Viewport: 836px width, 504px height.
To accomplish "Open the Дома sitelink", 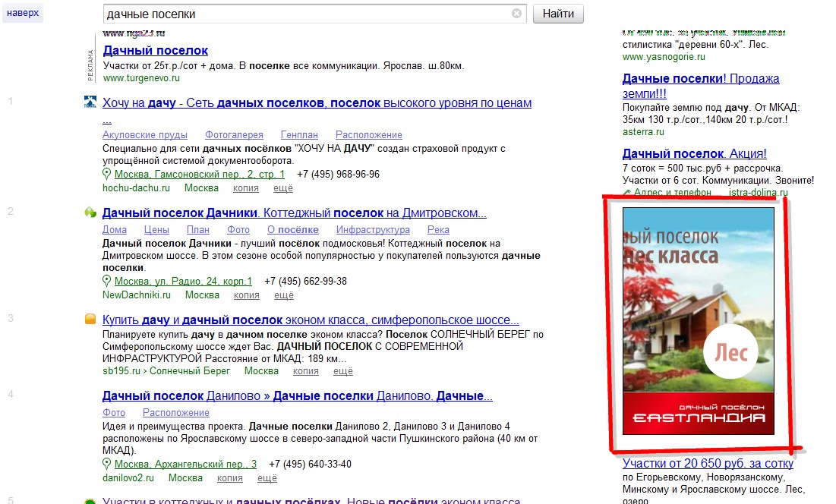I will [115, 230].
